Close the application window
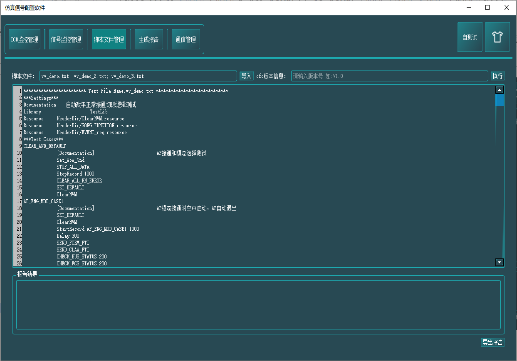Viewport: 517px width, 361px height. pyautogui.click(x=506, y=7)
